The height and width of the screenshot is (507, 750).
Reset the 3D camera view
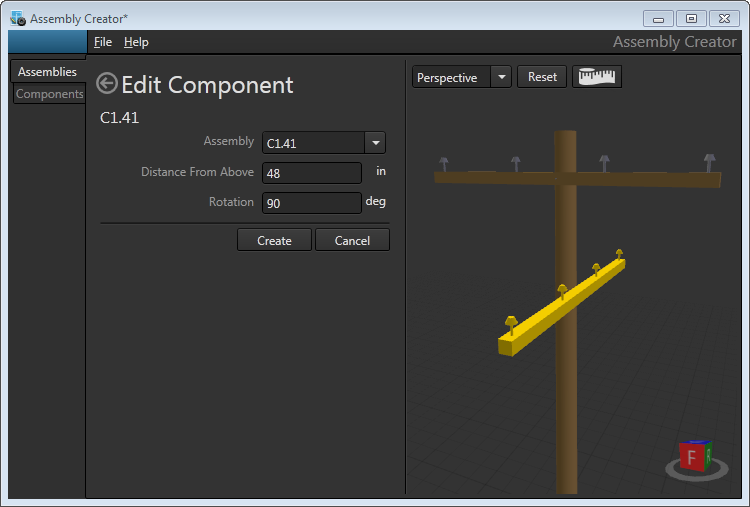coord(542,77)
